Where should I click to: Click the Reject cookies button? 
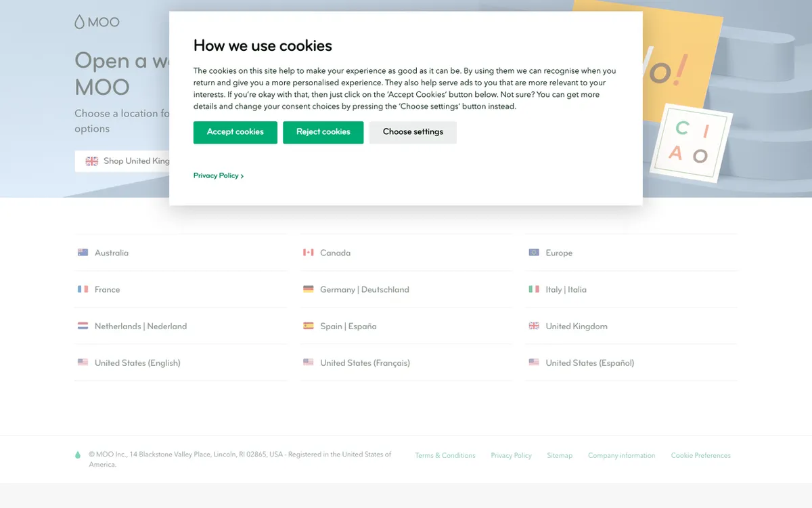(x=323, y=132)
